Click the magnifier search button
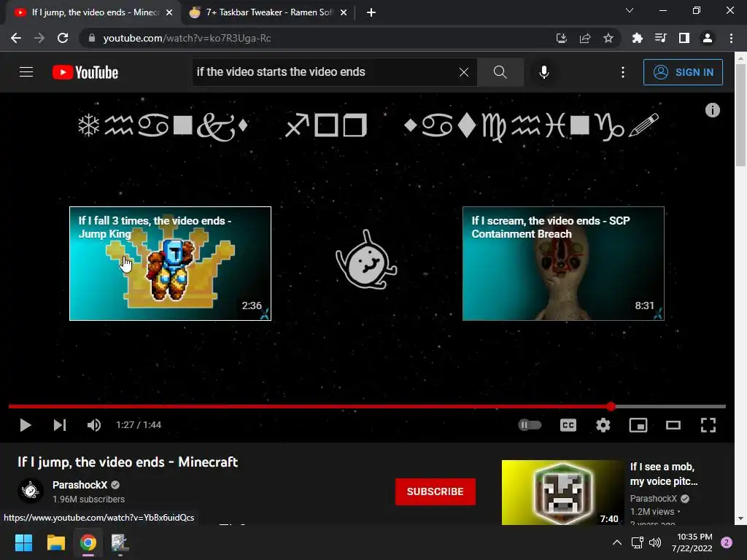The width and height of the screenshot is (747, 560). (500, 72)
